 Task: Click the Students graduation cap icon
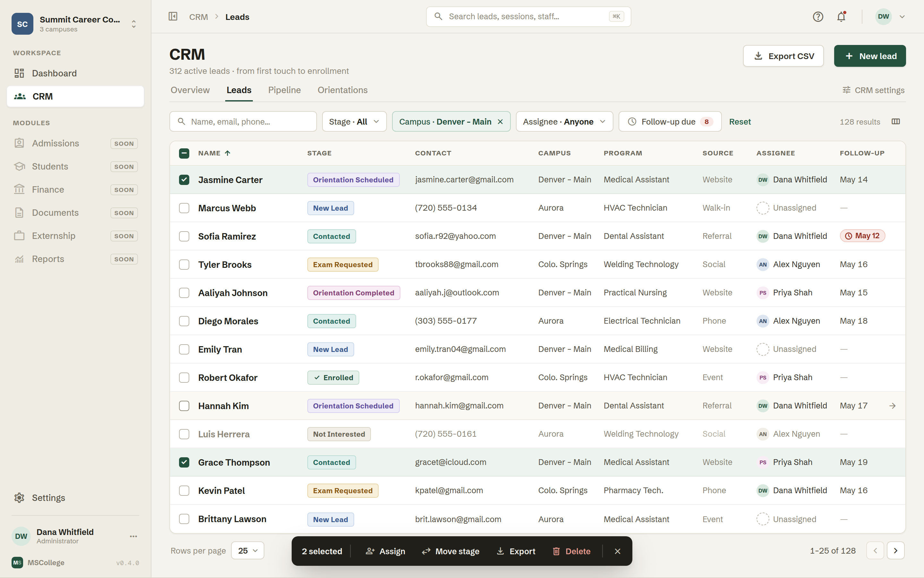(19, 166)
